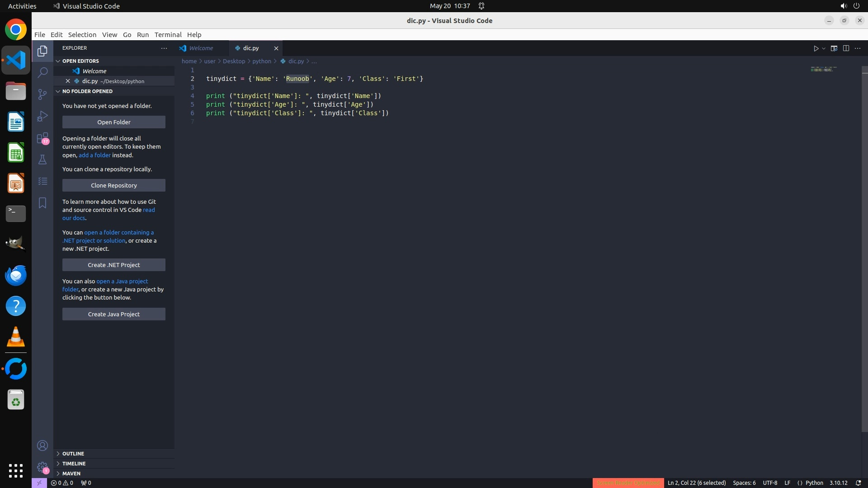This screenshot has height=488, width=868.
Task: Open the Accounts icon in activity bar
Action: coord(42,446)
